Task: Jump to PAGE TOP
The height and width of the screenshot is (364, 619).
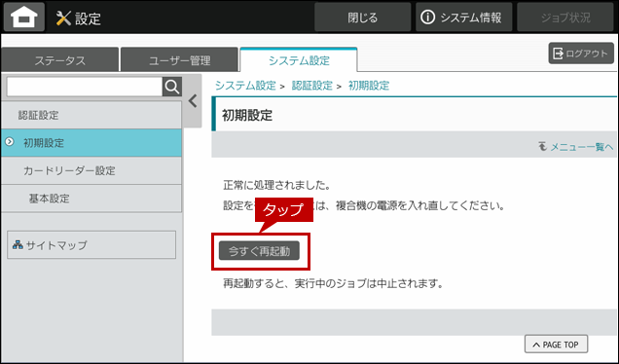Action: tap(556, 345)
